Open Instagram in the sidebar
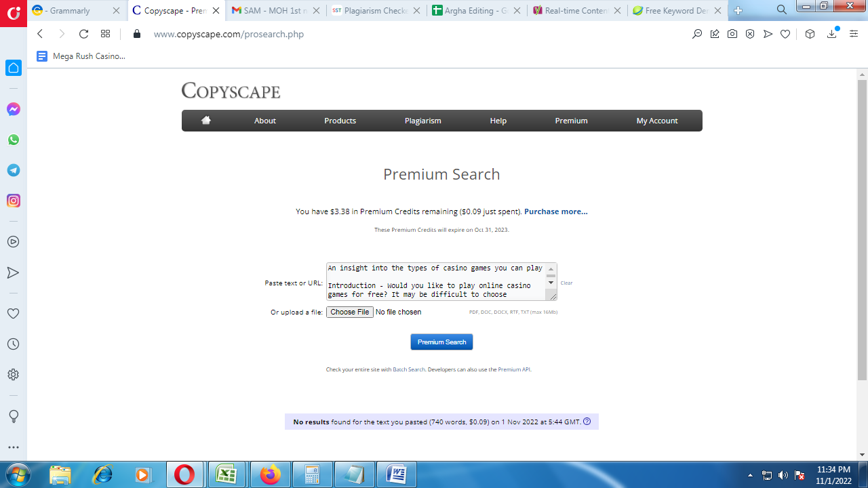 pyautogui.click(x=14, y=201)
